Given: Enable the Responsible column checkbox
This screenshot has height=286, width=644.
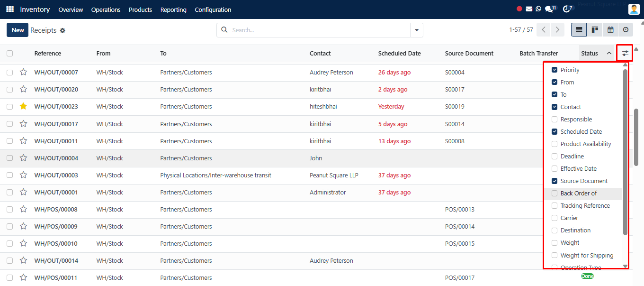Looking at the screenshot, I should tap(555, 120).
